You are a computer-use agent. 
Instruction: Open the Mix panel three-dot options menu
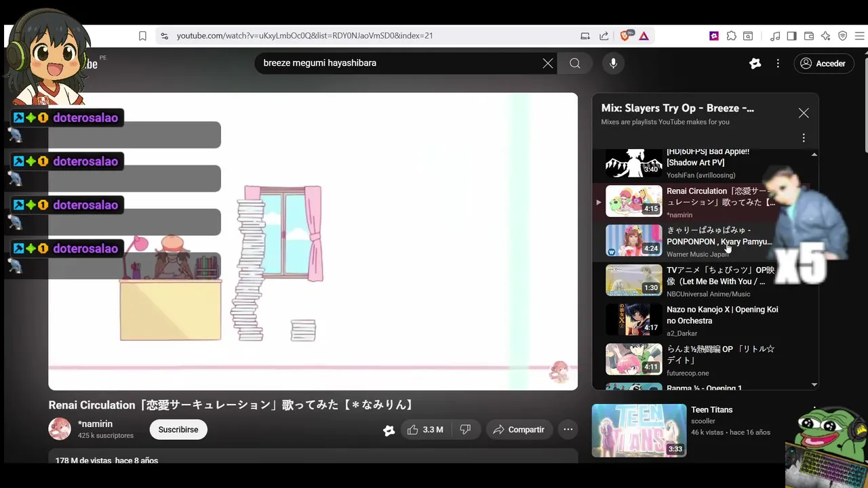pos(804,138)
